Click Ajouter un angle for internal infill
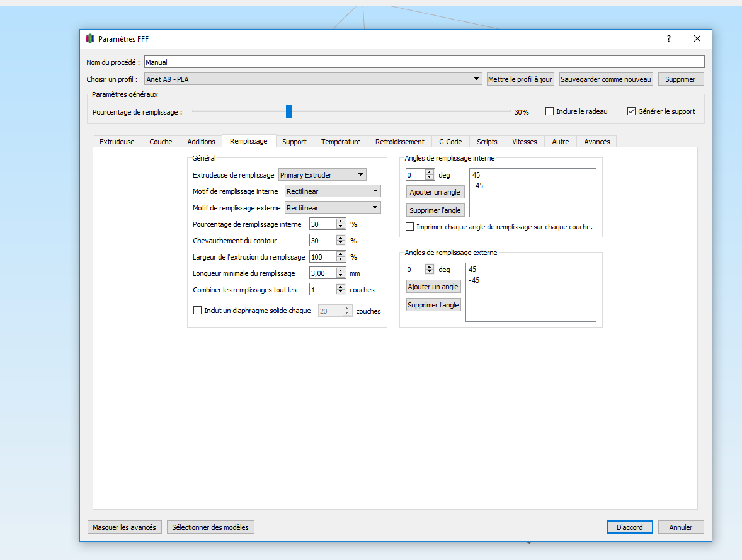The width and height of the screenshot is (742, 560). (x=435, y=191)
